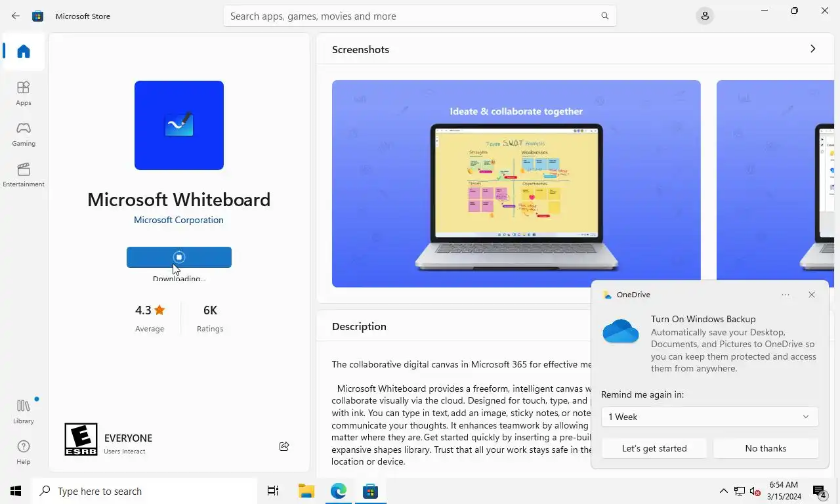Click the 4.3 average rating
Screen dimensions: 840x504
click(x=150, y=318)
